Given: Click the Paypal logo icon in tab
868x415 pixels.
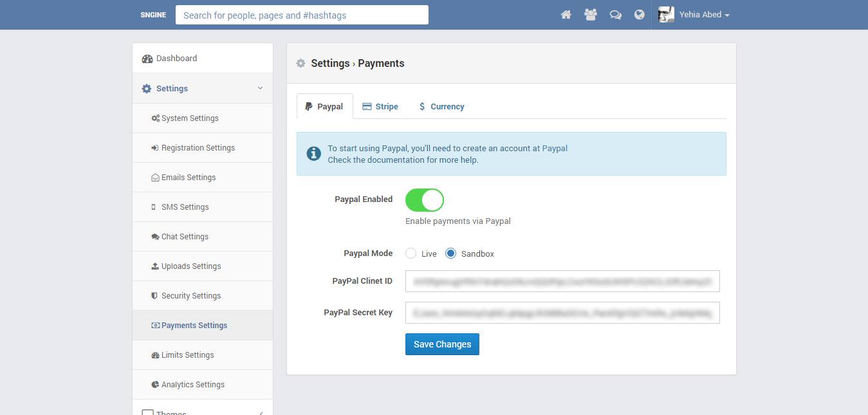Looking at the screenshot, I should [309, 107].
